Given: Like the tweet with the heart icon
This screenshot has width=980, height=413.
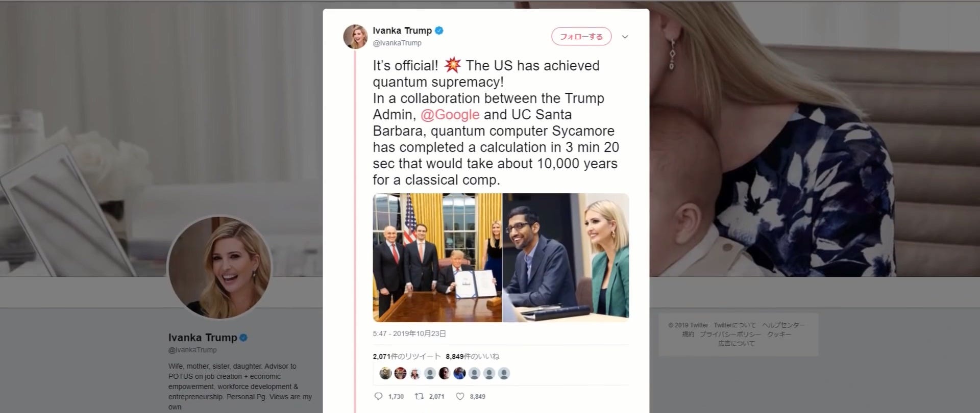Looking at the screenshot, I should pyautogui.click(x=460, y=396).
